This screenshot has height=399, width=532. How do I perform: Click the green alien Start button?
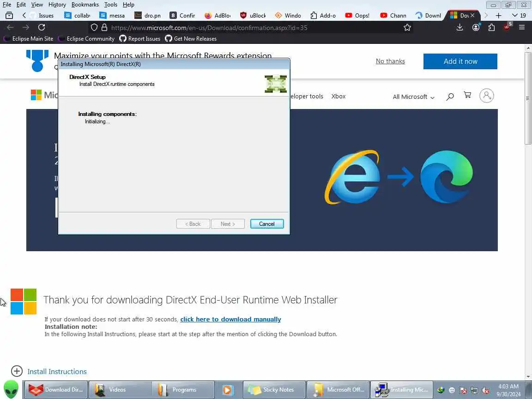pos(11,389)
